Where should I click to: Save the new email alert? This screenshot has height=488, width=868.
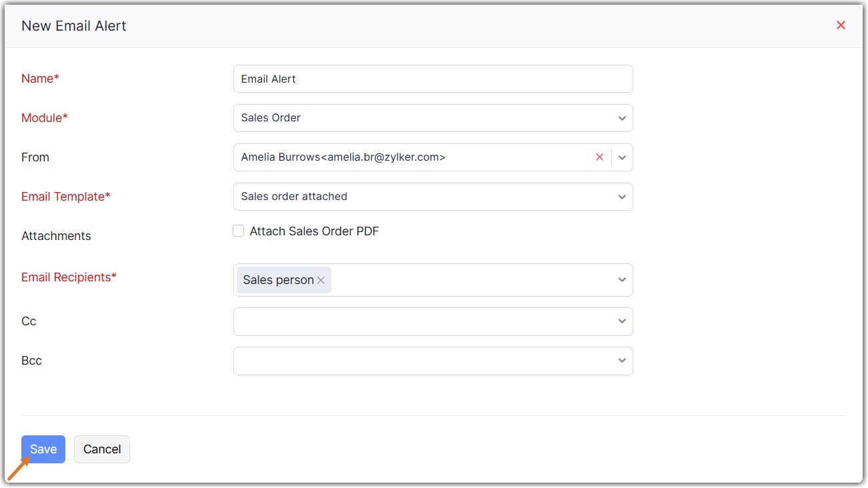[x=43, y=449]
